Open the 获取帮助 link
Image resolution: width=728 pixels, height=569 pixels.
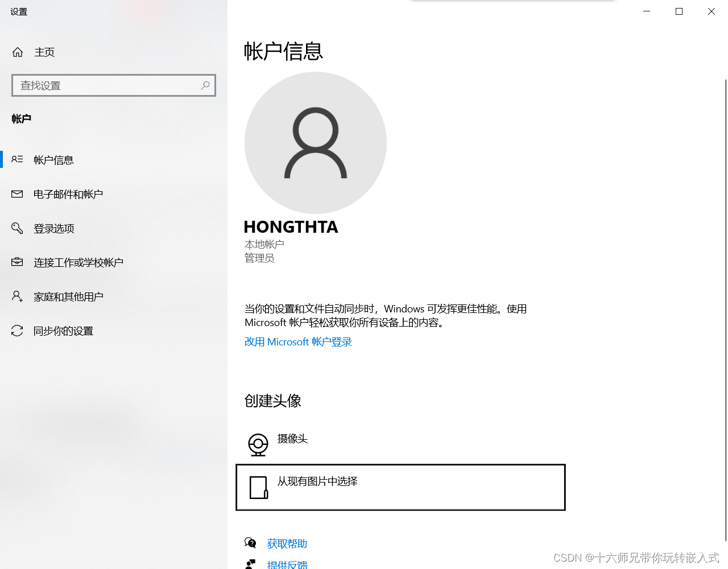coord(287,544)
